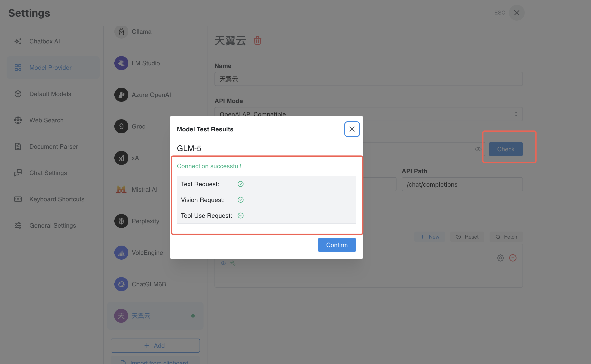Image resolution: width=591 pixels, height=364 pixels.
Task: Open the Model Provider settings tab
Action: [50, 68]
